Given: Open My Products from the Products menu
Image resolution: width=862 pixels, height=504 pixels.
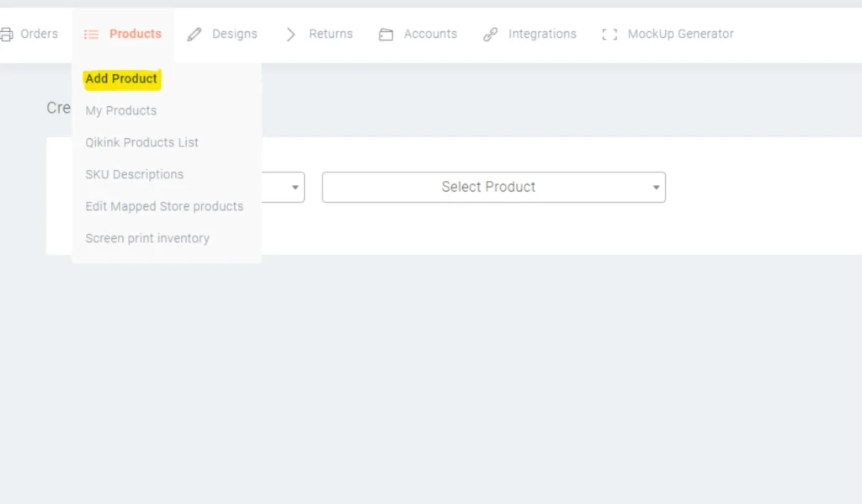Looking at the screenshot, I should click(x=120, y=110).
